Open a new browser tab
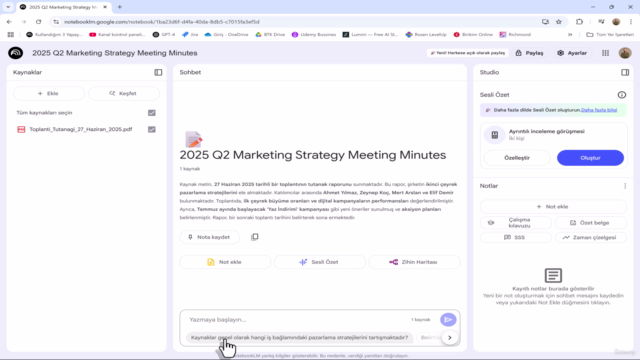640x360 pixels. (120, 7)
